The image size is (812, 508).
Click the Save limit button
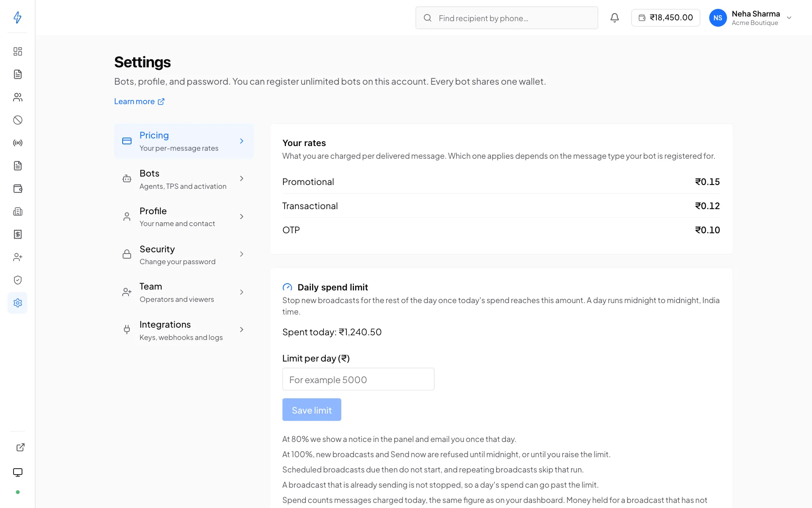(x=312, y=410)
